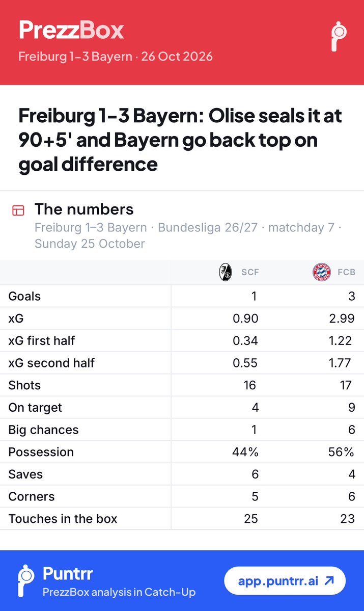Click the Big chances row label
364x611 pixels.
44,430
